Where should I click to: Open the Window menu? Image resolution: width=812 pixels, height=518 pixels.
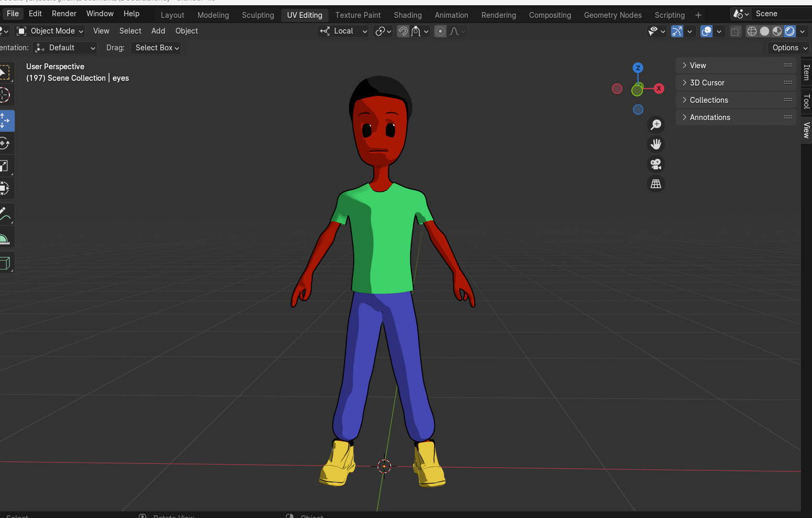100,14
